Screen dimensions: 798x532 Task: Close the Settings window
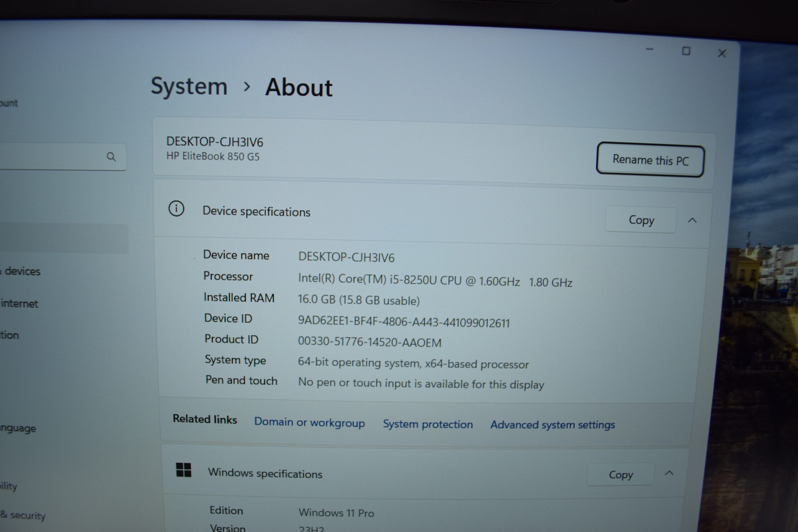722,53
